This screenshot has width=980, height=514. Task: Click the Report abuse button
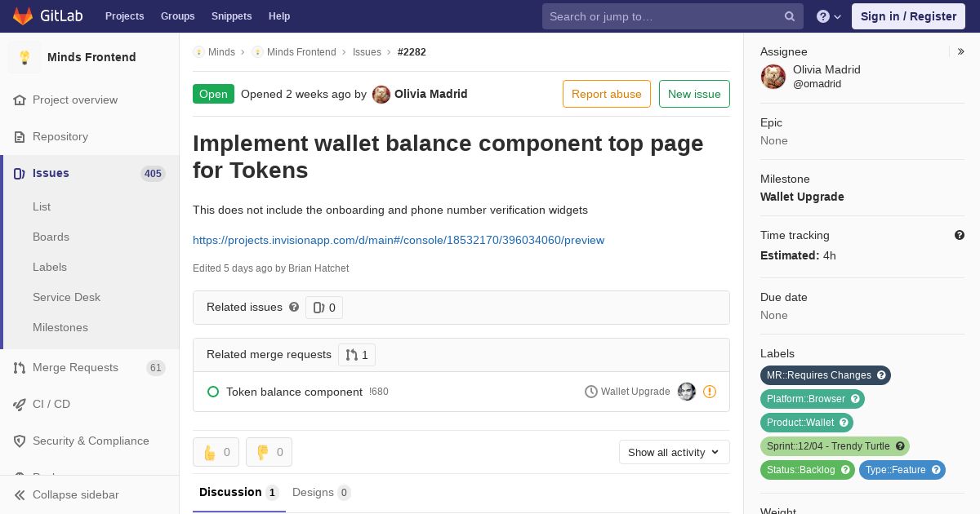click(x=607, y=94)
